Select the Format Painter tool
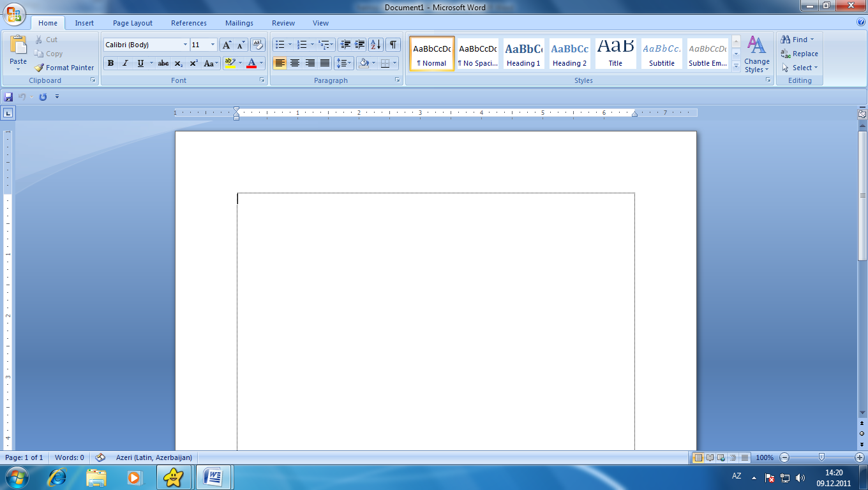868x490 pixels. pyautogui.click(x=64, y=68)
